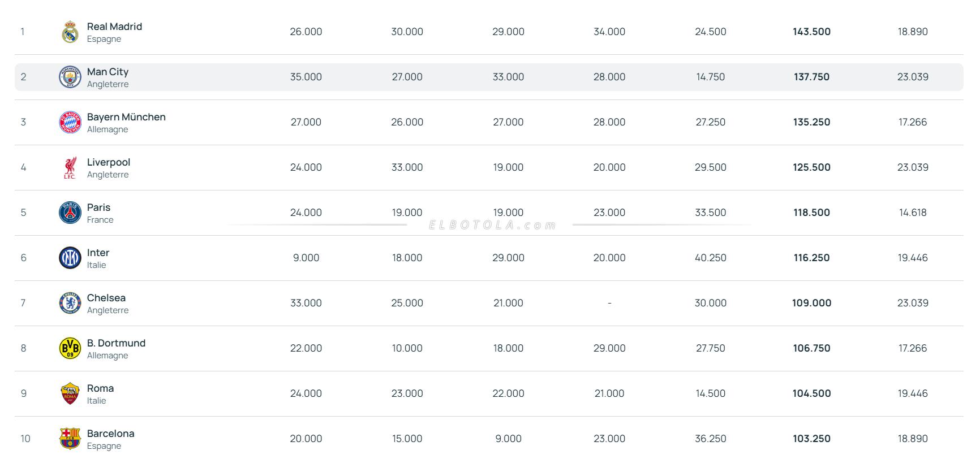Open the Real Madrid team link
Viewport: 980px width, 459px height.
tap(114, 27)
